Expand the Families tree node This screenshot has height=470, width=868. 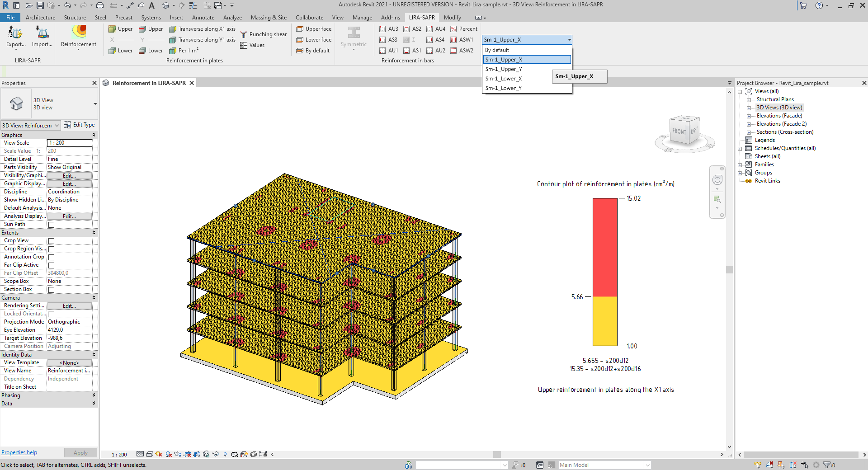click(x=740, y=165)
